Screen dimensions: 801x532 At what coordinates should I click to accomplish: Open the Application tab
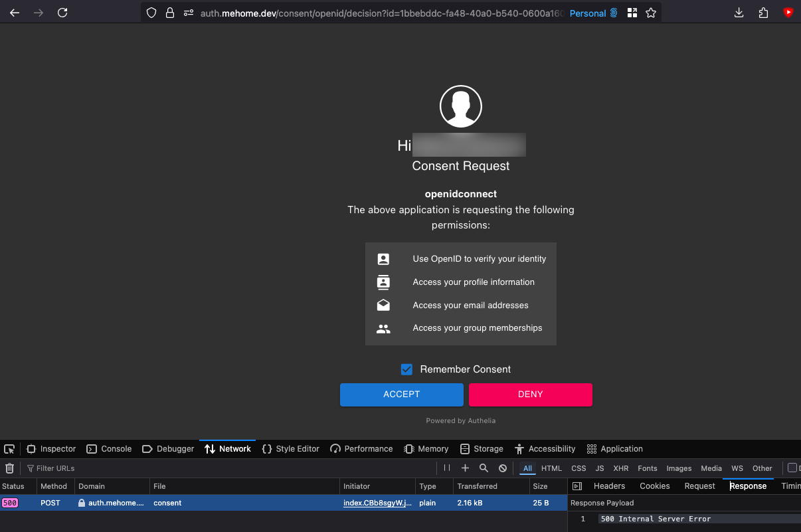[x=615, y=449]
